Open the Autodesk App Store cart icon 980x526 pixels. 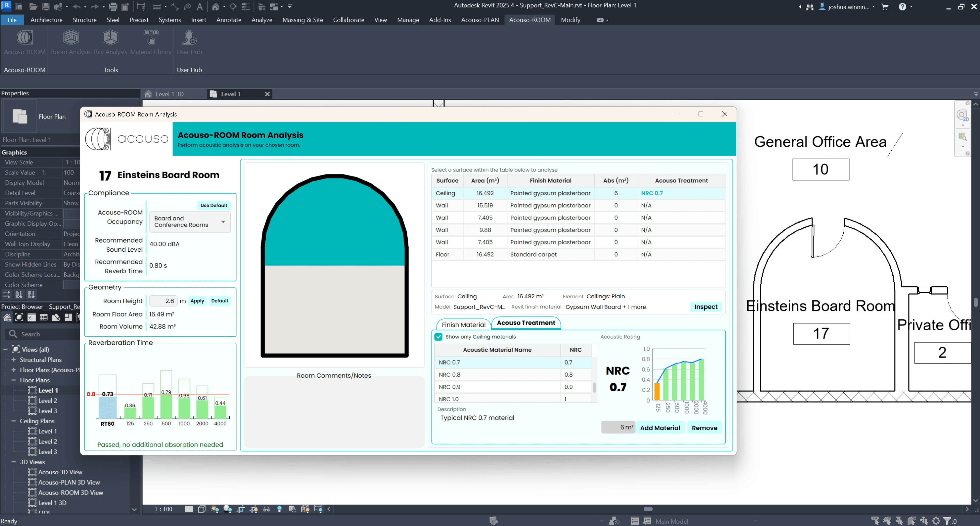coord(885,6)
